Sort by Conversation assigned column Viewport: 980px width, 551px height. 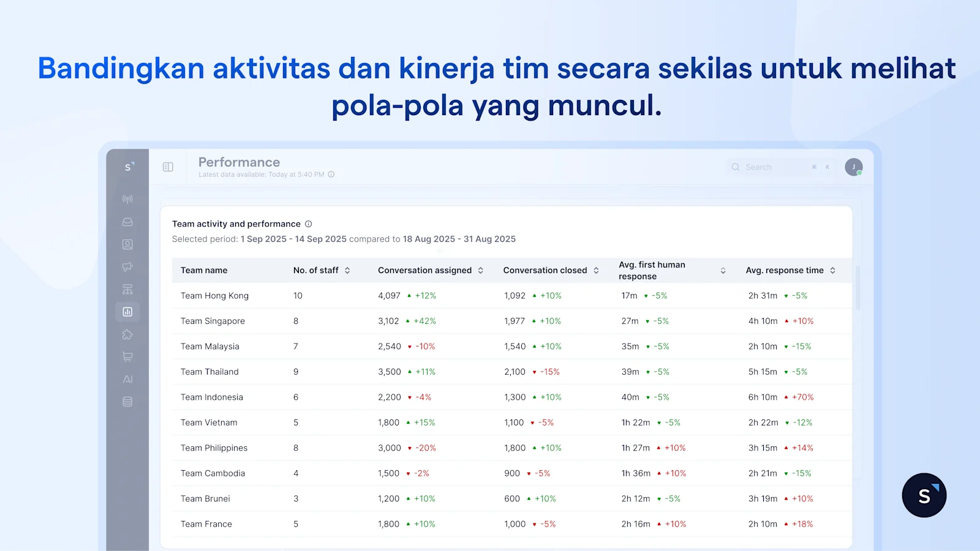coord(480,270)
